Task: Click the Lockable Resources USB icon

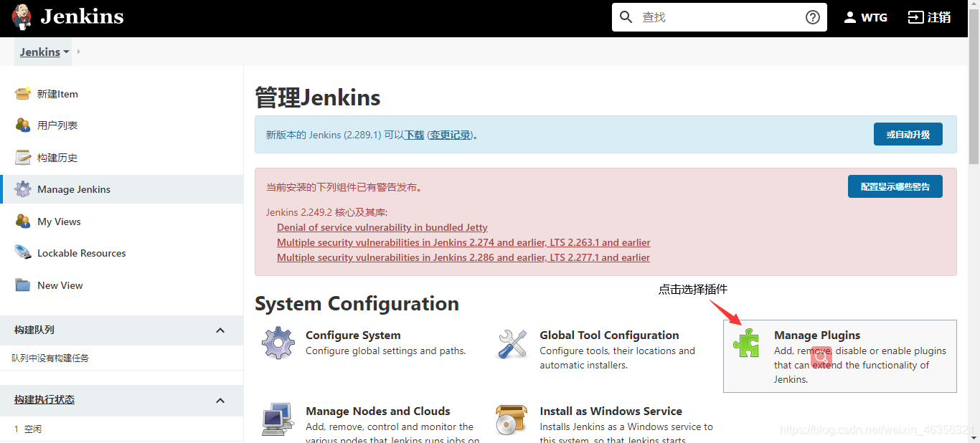Action: click(23, 252)
